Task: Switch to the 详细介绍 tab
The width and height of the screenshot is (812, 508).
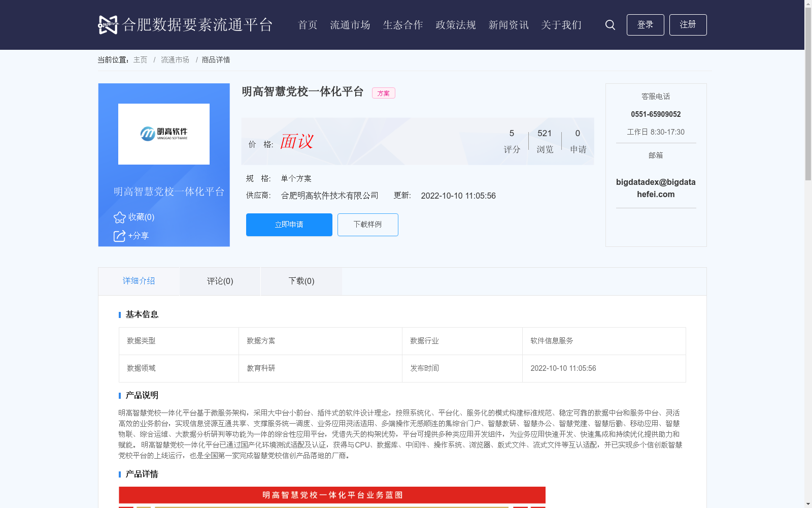Action: 139,281
